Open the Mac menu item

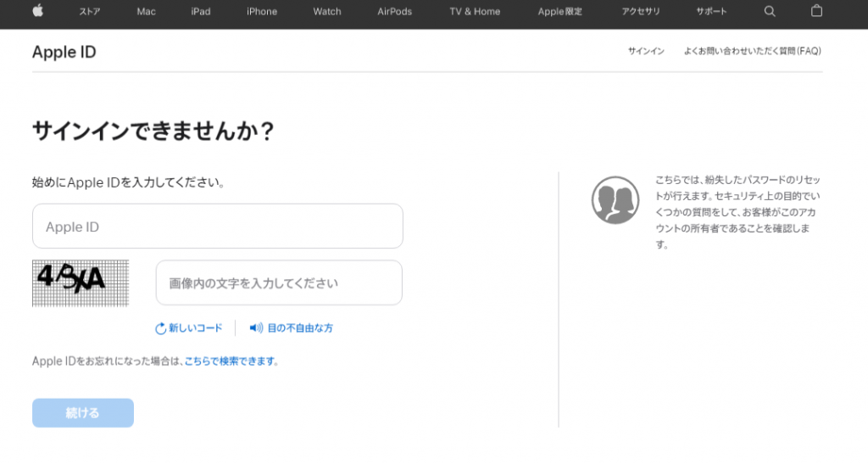(x=146, y=11)
